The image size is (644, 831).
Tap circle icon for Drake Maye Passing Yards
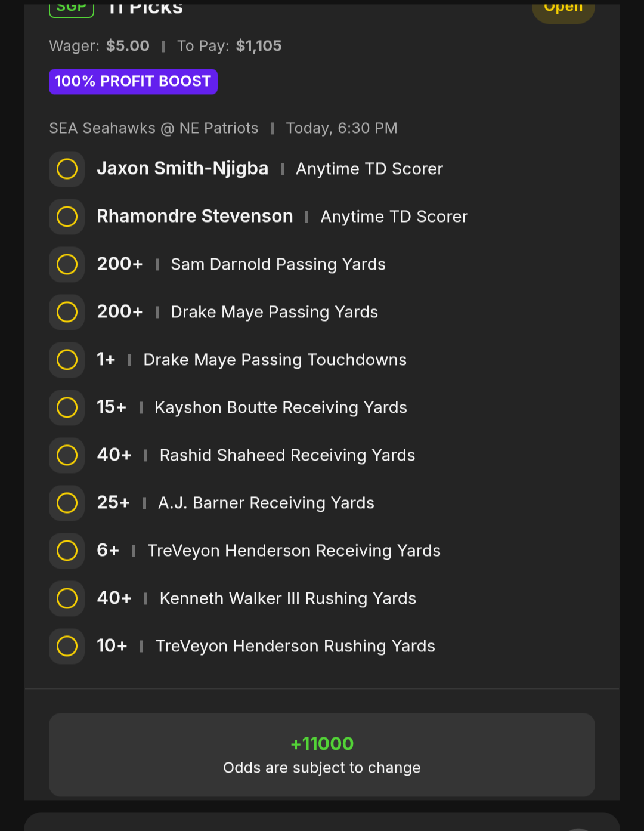[x=67, y=312]
